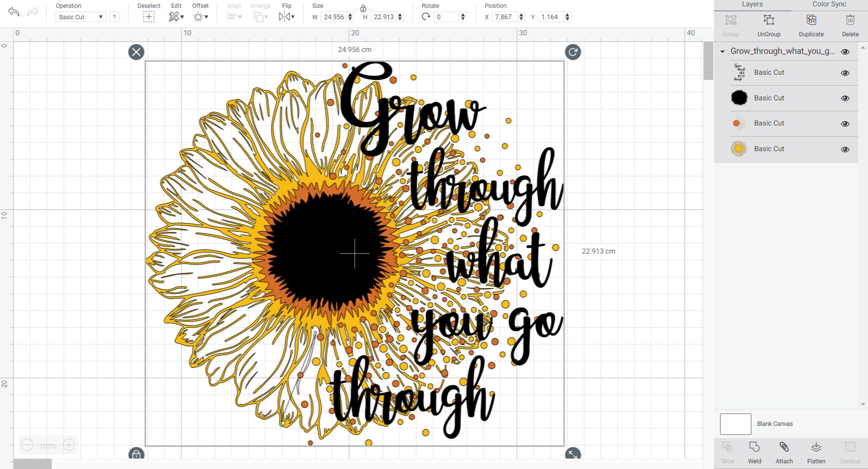This screenshot has height=469, width=868.
Task: Collapse the Grow_through_what_you_g group
Action: pos(722,51)
